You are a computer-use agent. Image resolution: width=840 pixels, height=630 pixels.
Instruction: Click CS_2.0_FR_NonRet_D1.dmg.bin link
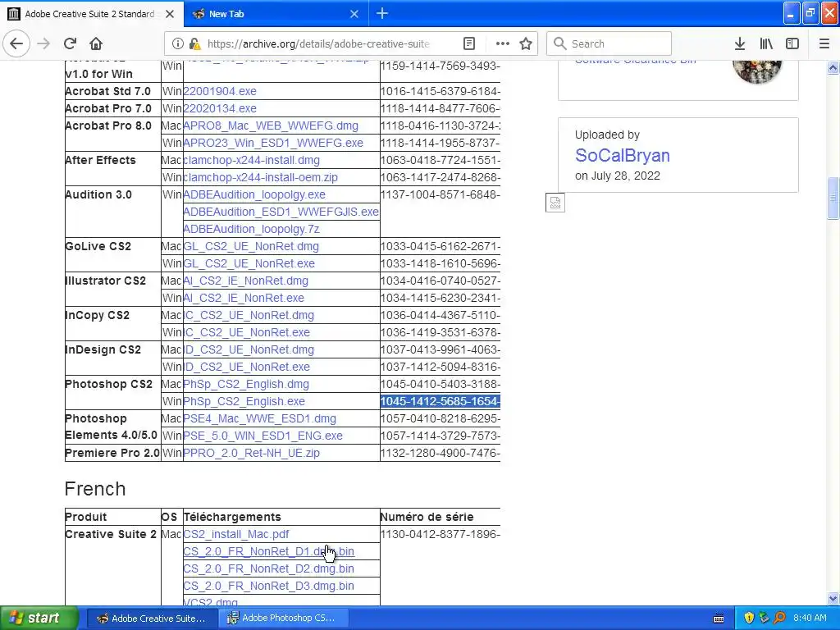click(x=268, y=551)
